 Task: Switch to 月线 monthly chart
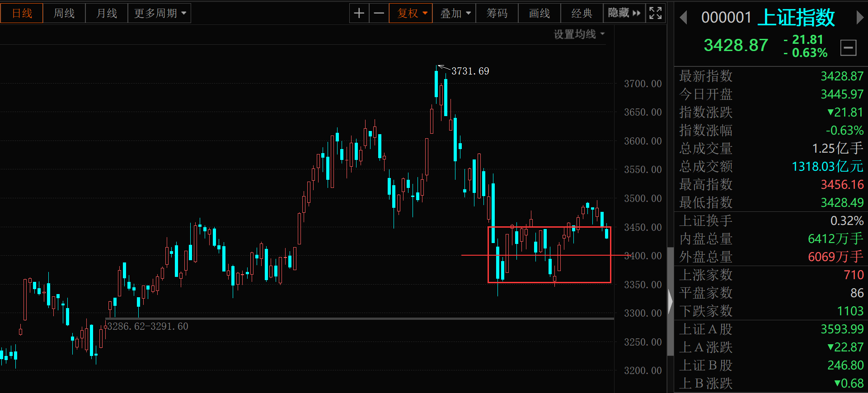pos(107,13)
